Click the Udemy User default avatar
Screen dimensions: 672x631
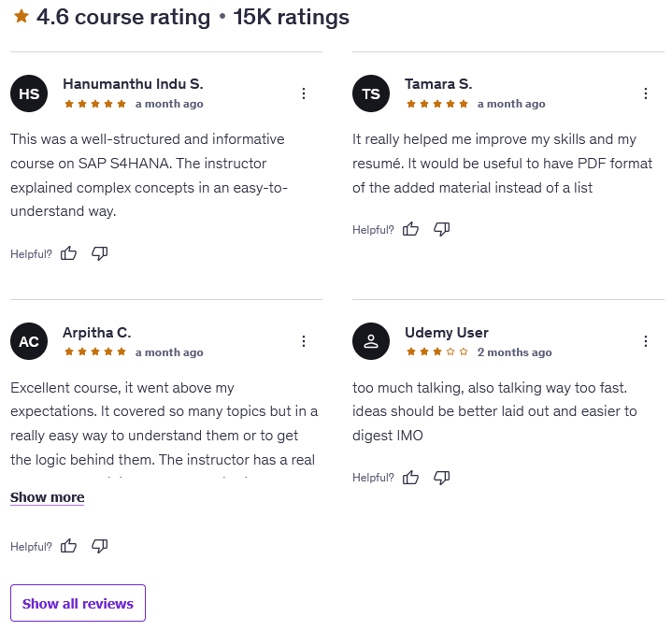tap(371, 342)
